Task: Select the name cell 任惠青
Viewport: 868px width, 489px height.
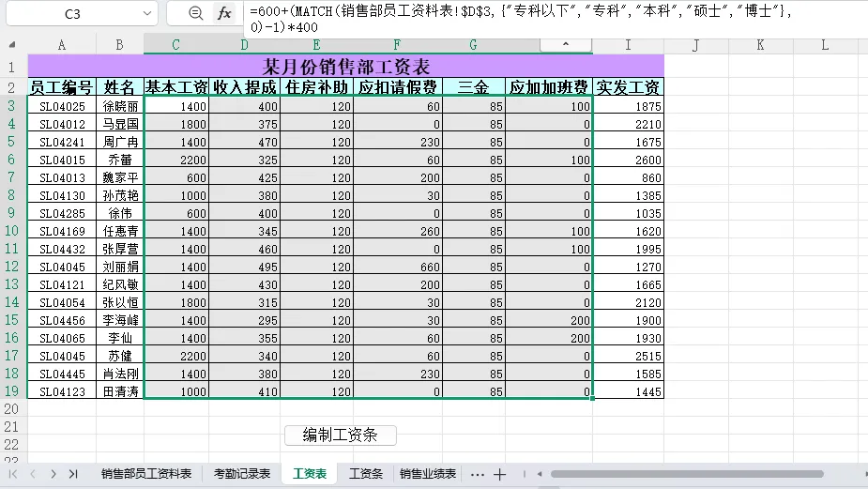Action: click(119, 231)
